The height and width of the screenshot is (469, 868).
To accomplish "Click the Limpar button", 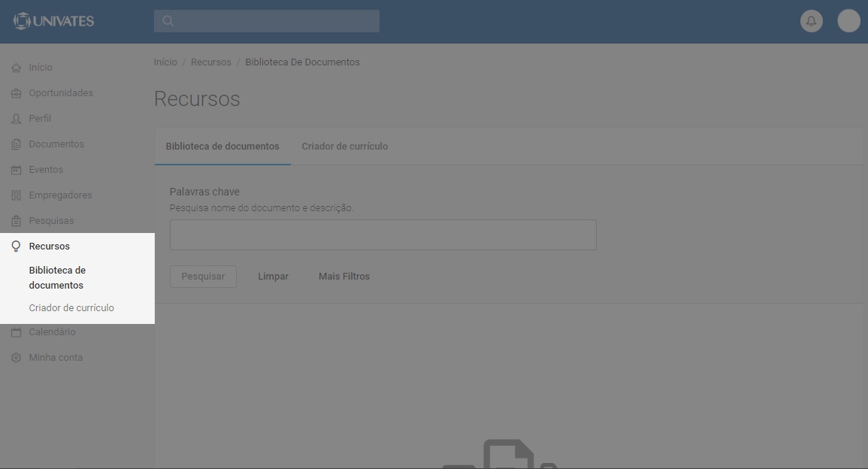I will (x=273, y=277).
